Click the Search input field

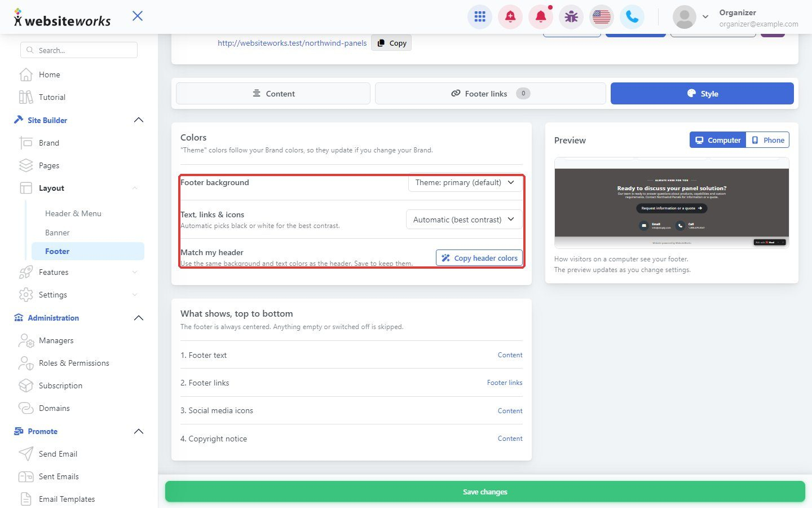79,50
